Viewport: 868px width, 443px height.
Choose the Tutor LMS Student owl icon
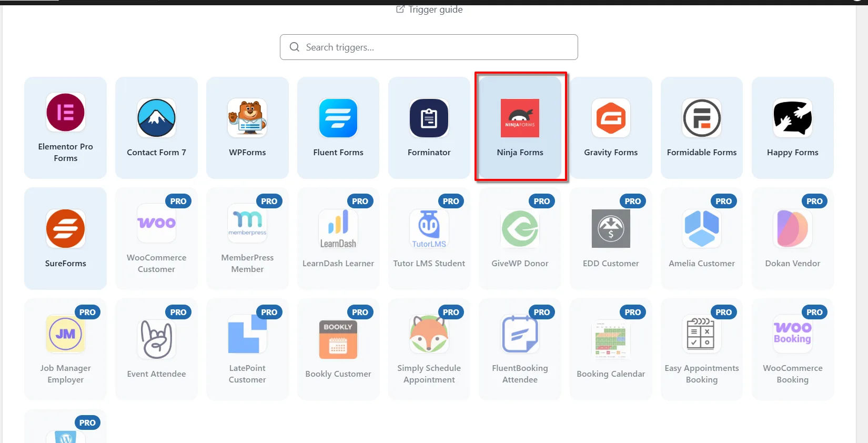pyautogui.click(x=429, y=228)
